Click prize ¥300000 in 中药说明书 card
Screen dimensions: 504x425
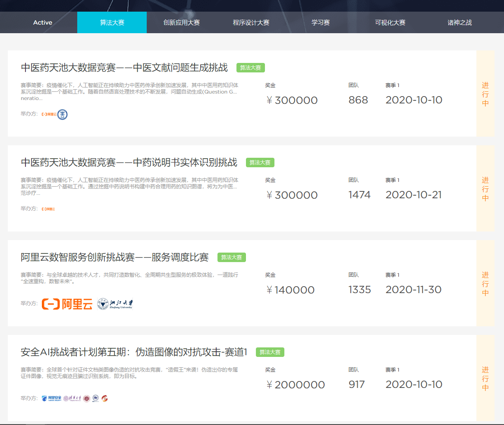point(292,195)
